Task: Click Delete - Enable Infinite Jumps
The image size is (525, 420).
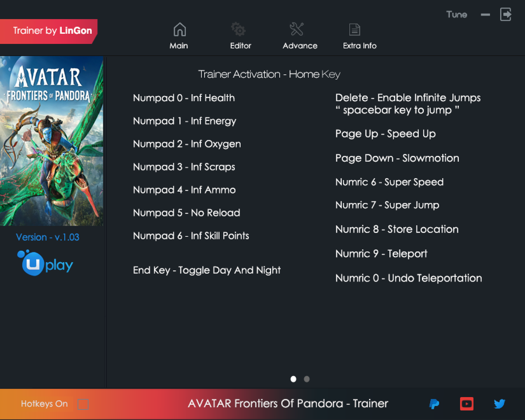Action: point(408,98)
